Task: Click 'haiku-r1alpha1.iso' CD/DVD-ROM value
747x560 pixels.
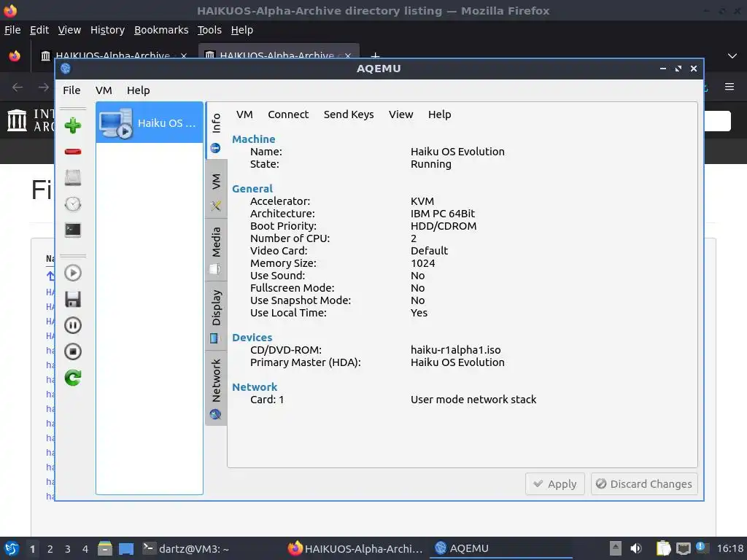Action: [455, 350]
